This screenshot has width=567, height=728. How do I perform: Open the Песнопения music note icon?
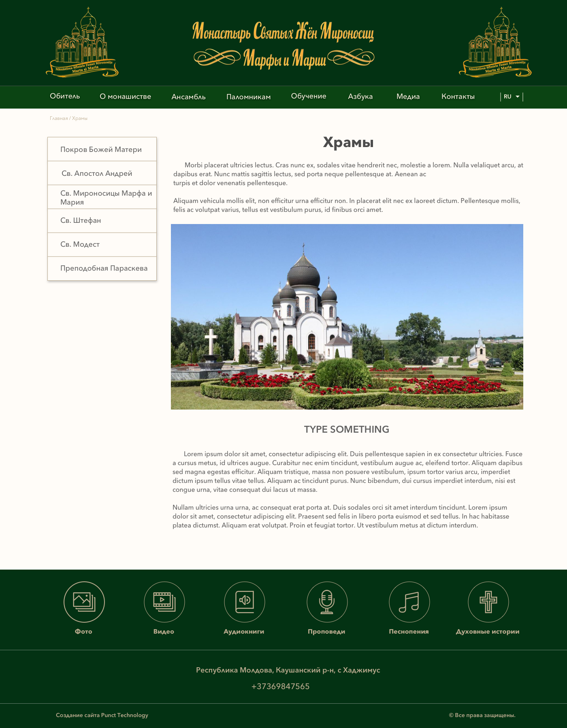[409, 602]
